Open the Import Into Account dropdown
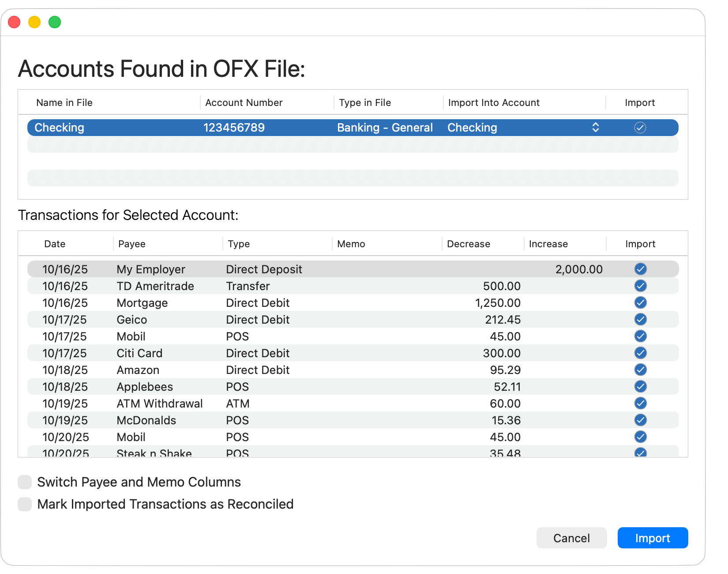 coord(595,128)
